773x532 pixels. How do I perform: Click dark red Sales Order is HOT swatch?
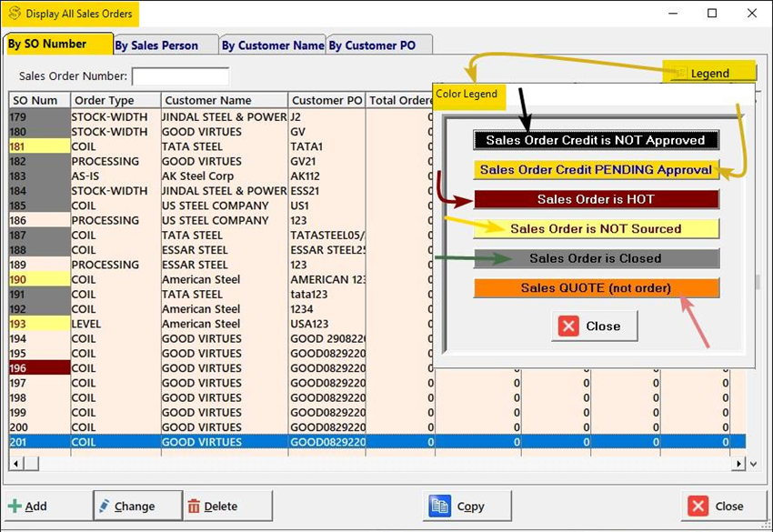tap(596, 199)
